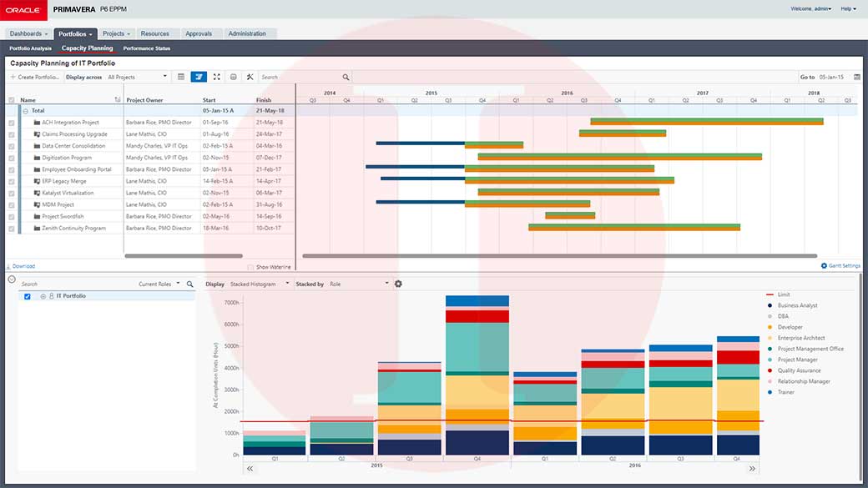
Task: Click the IT Portfolio person icon
Action: [52, 296]
